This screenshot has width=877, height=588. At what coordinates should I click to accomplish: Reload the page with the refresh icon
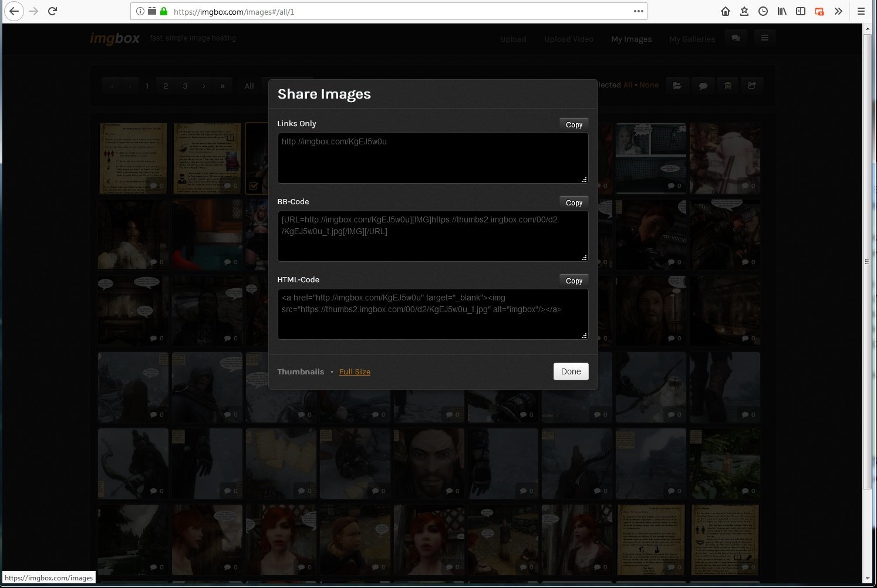click(52, 11)
